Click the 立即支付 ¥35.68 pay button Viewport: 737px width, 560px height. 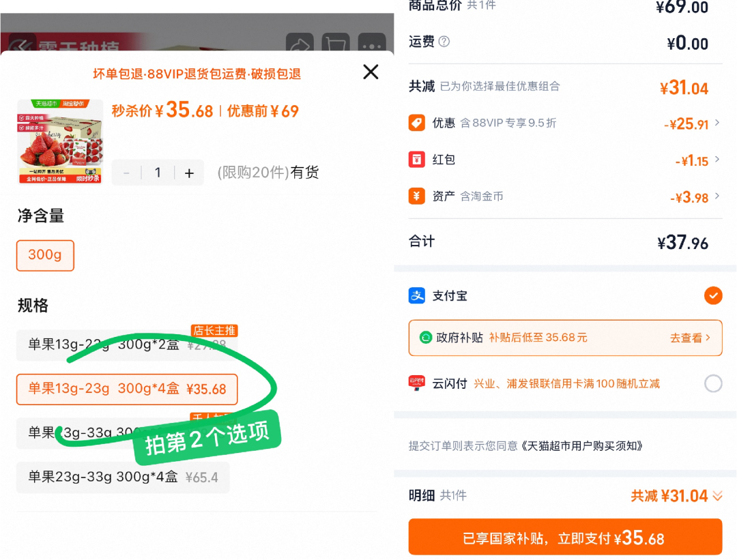[x=565, y=537]
